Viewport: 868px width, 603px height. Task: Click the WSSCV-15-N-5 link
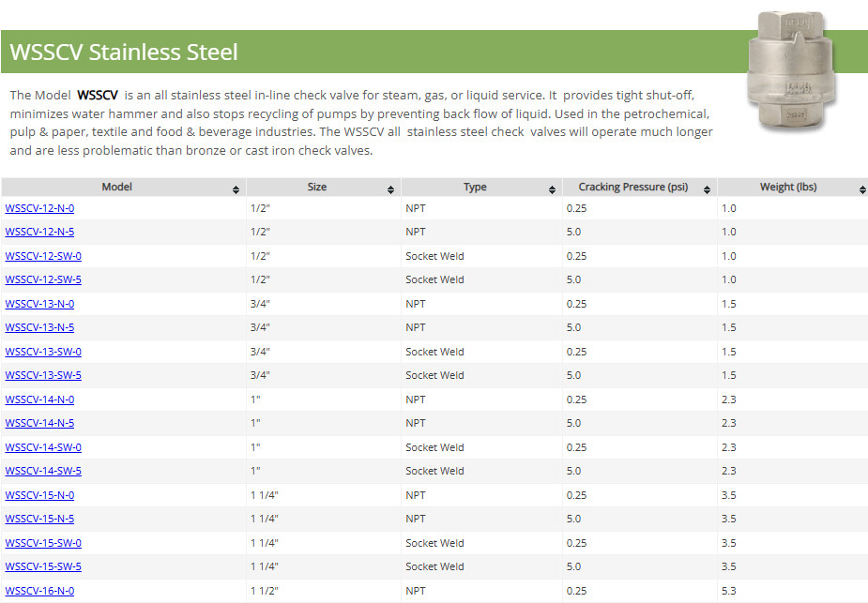pos(39,519)
